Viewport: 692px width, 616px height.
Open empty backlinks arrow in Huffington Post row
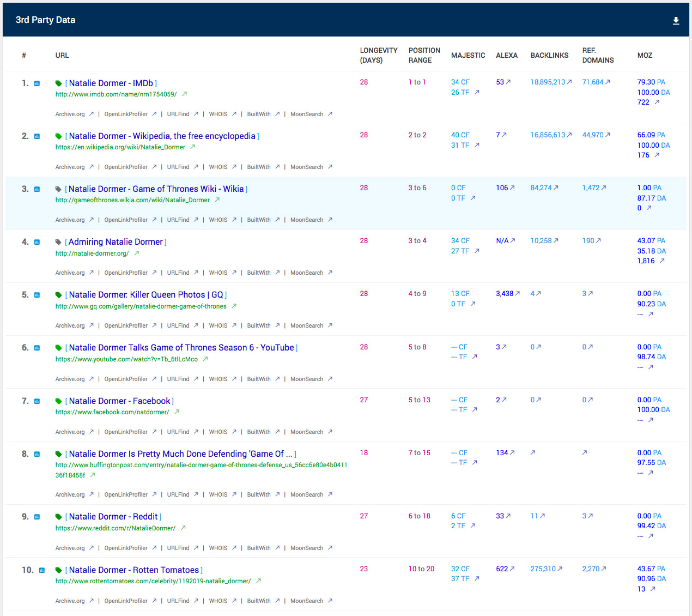coord(533,452)
